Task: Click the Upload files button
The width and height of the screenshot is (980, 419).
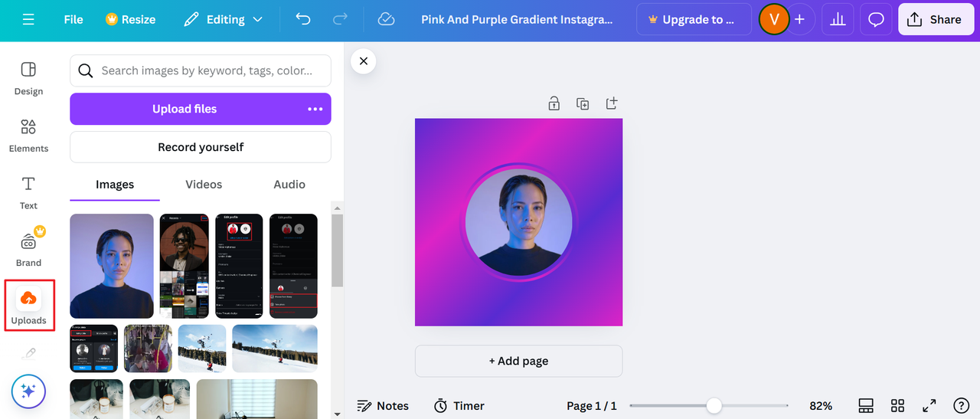Action: click(x=185, y=109)
